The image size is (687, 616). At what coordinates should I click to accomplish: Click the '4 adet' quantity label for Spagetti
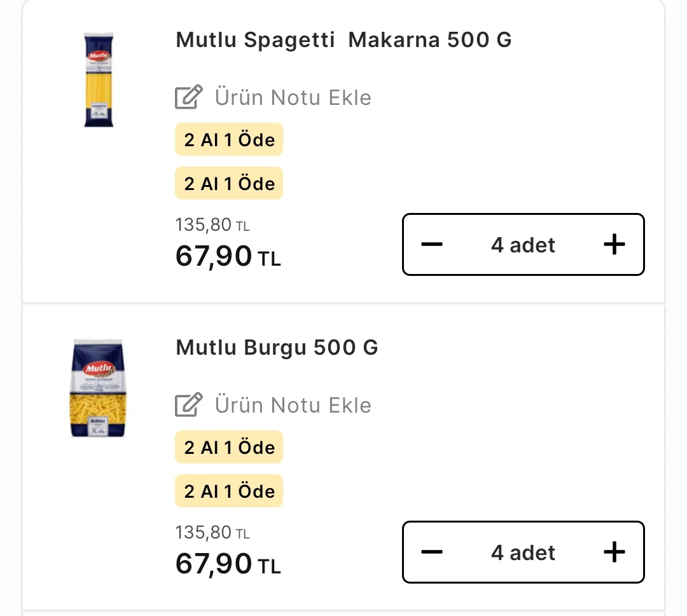(x=523, y=245)
